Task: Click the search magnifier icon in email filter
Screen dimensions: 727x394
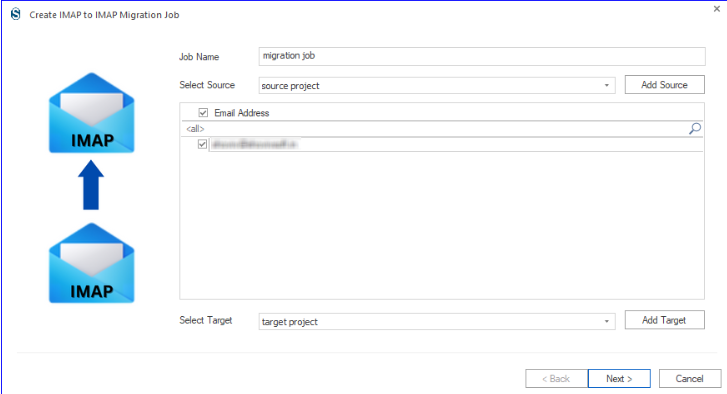Action: [695, 128]
